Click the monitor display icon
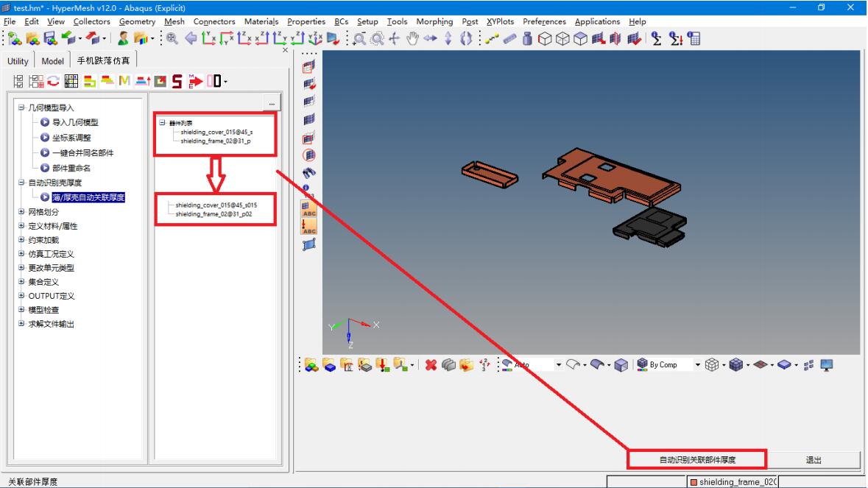The image size is (868, 488). point(827,364)
